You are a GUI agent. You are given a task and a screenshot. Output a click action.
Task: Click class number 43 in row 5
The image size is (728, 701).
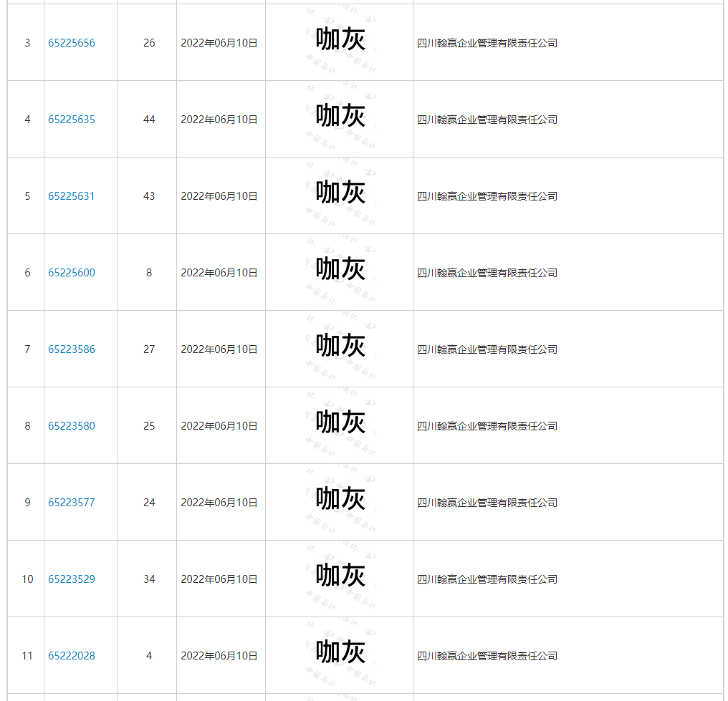[149, 195]
